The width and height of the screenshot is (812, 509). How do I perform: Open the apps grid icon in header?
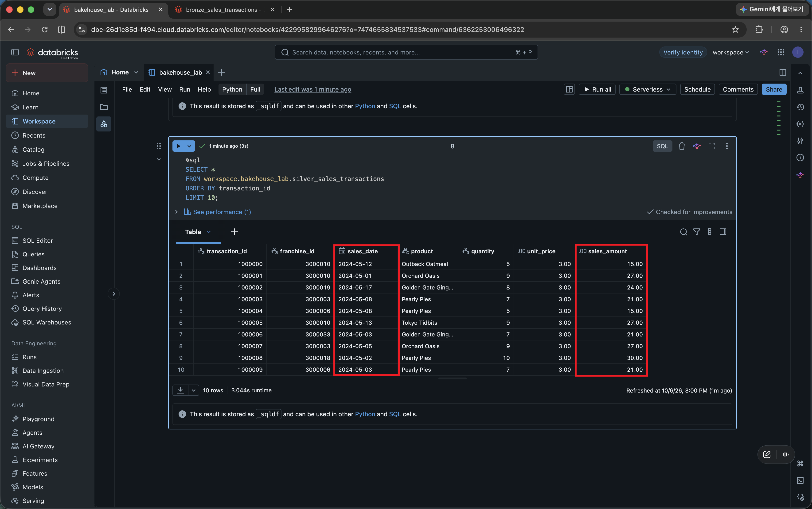pos(781,52)
